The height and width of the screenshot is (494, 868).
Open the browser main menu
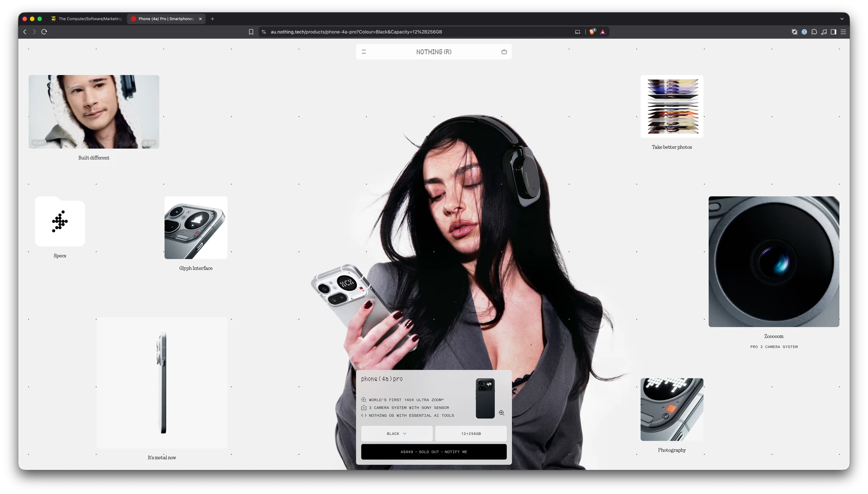pyautogui.click(x=843, y=32)
